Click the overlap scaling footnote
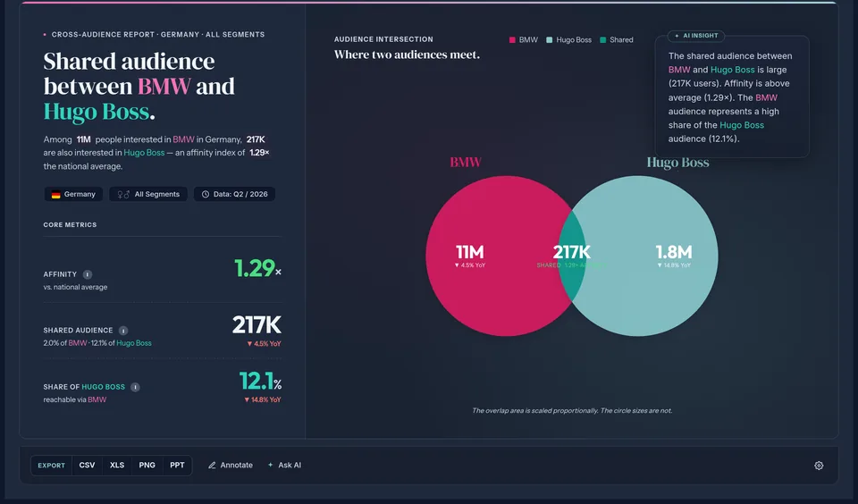 point(572,410)
